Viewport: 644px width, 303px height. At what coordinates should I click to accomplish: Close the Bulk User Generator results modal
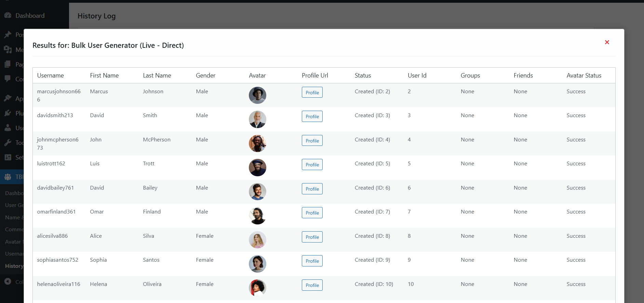(607, 42)
